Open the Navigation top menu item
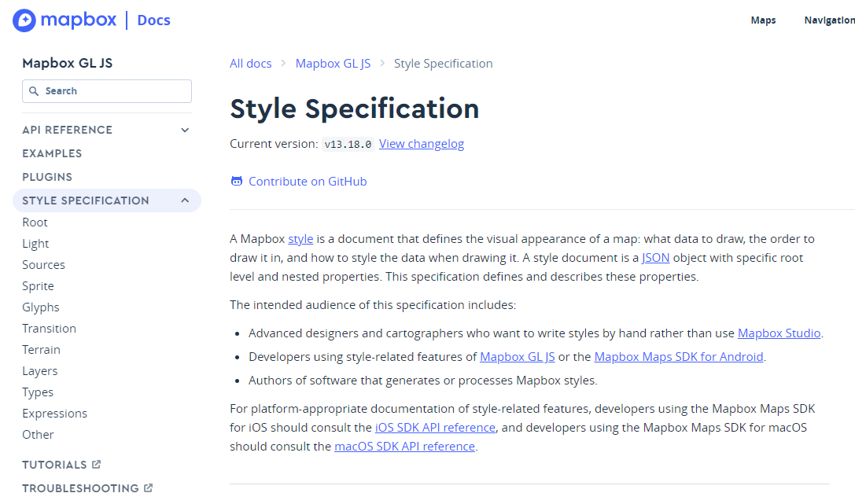855x504 pixels. (829, 20)
